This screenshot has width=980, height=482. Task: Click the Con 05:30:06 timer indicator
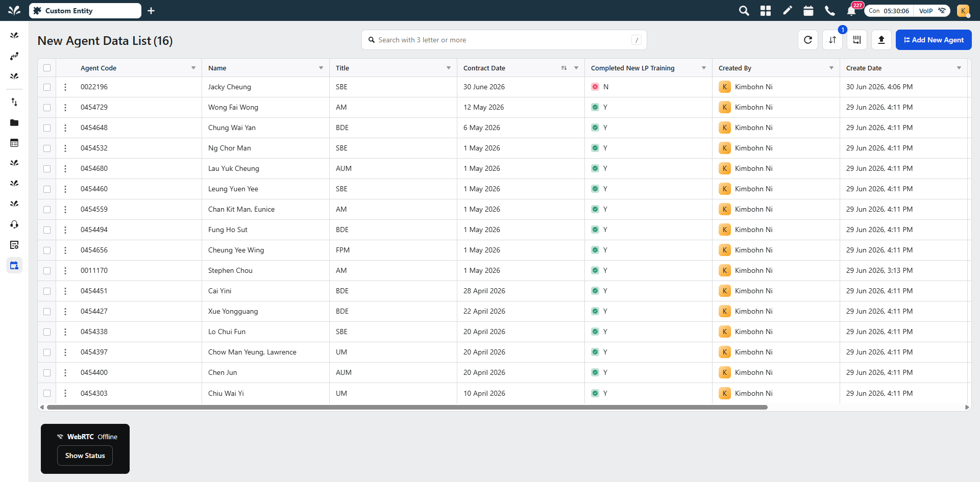tap(889, 11)
